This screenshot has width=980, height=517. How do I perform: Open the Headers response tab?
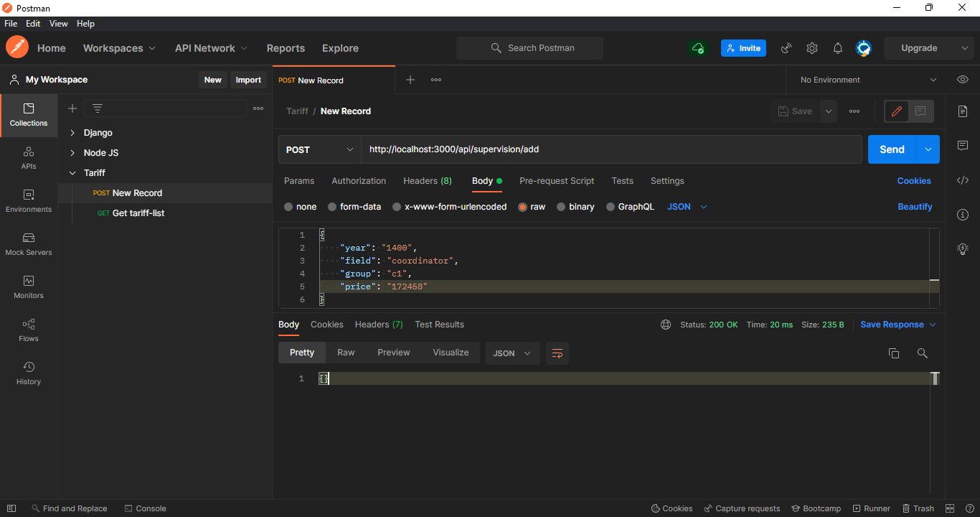tap(378, 325)
